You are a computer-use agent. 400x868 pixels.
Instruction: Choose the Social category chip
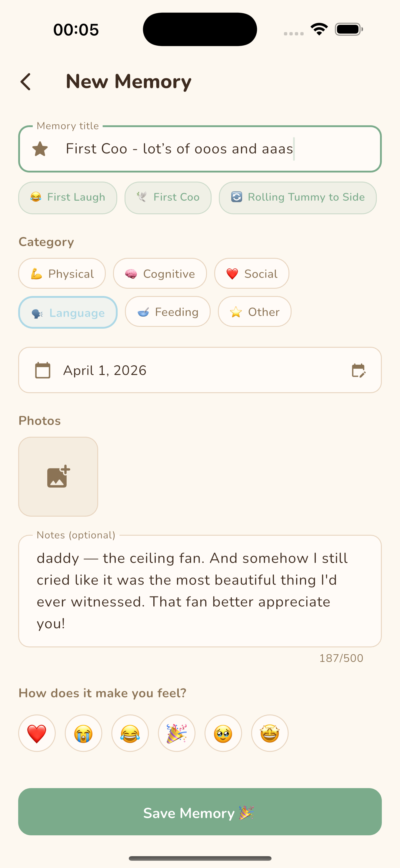pos(252,274)
